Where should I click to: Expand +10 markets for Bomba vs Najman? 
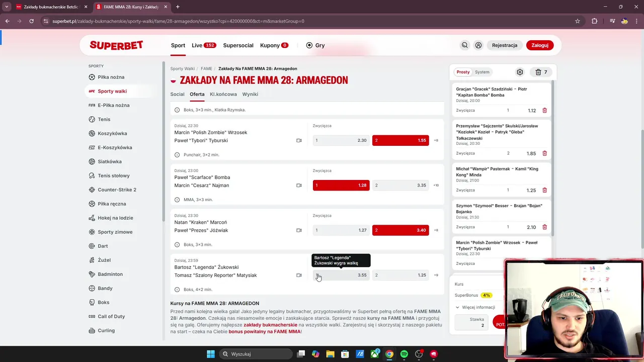(436, 185)
